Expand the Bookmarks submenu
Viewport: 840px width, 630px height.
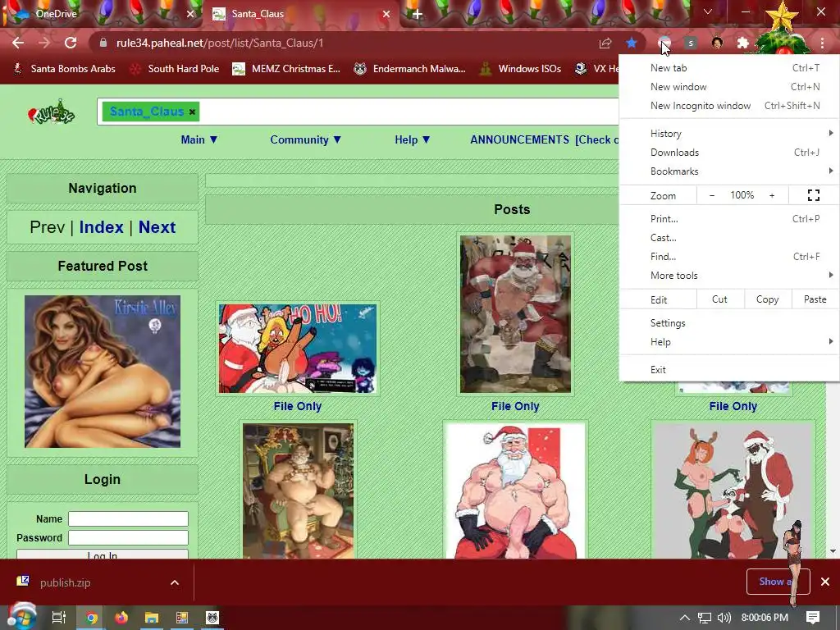pyautogui.click(x=729, y=171)
